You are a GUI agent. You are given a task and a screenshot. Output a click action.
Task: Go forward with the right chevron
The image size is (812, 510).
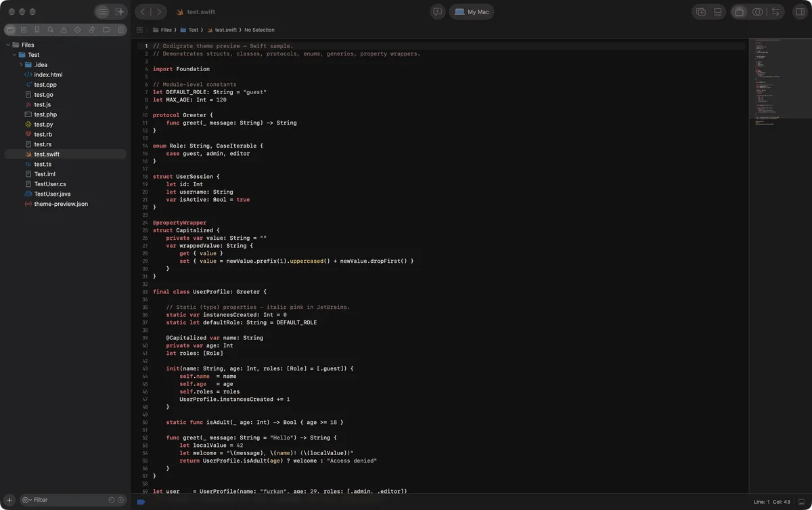pos(159,12)
